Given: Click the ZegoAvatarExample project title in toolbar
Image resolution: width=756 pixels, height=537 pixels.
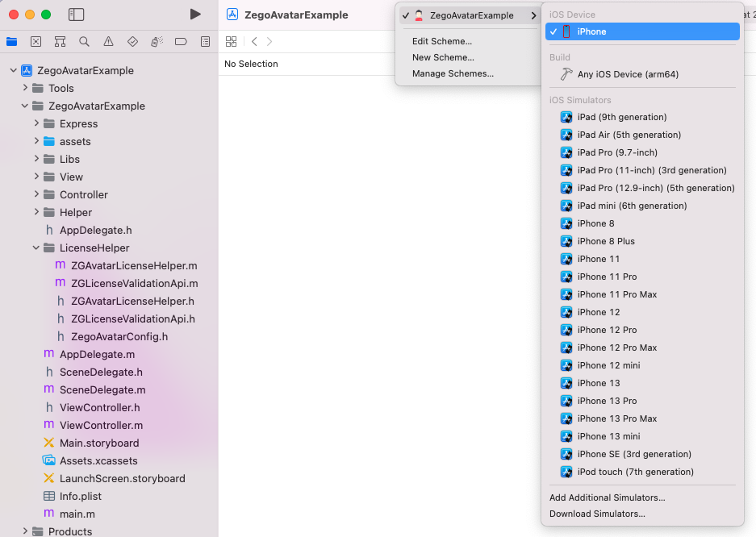Looking at the screenshot, I should (x=296, y=15).
